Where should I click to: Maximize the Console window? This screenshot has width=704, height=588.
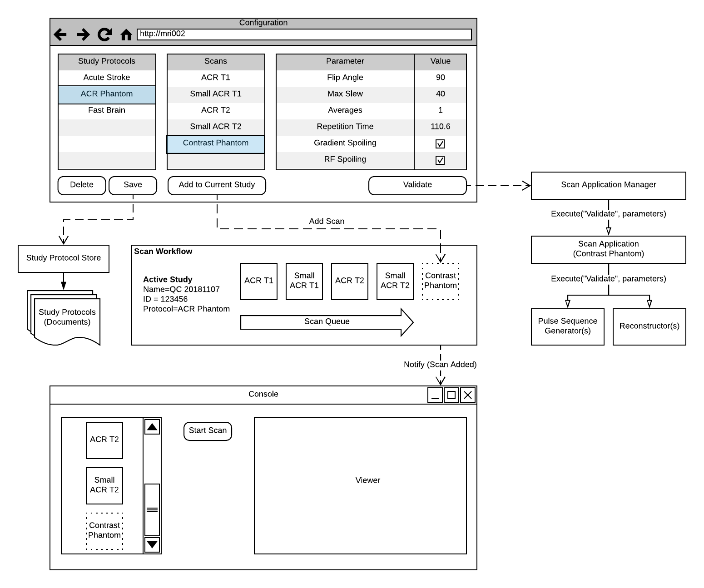[451, 395]
